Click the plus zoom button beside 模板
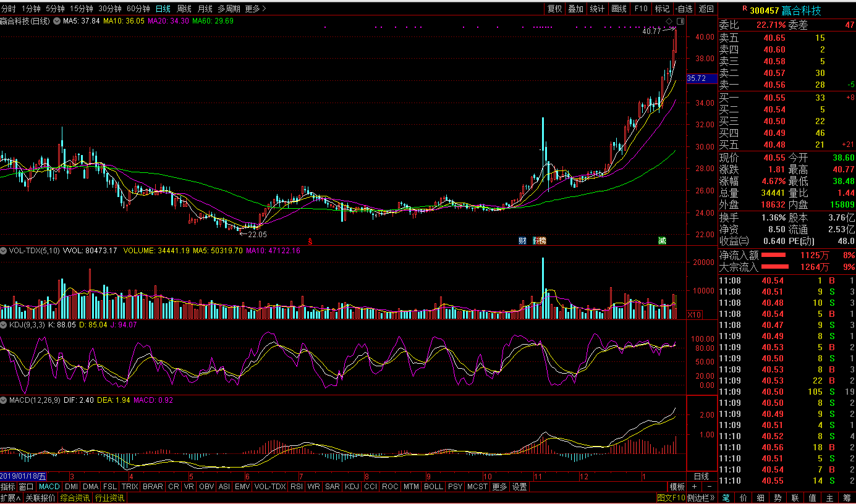This screenshot has width=856, height=504. (x=694, y=487)
